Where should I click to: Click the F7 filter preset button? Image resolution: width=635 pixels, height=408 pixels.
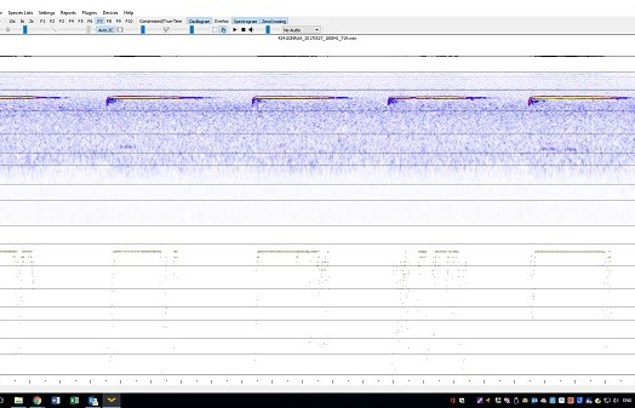100,21
